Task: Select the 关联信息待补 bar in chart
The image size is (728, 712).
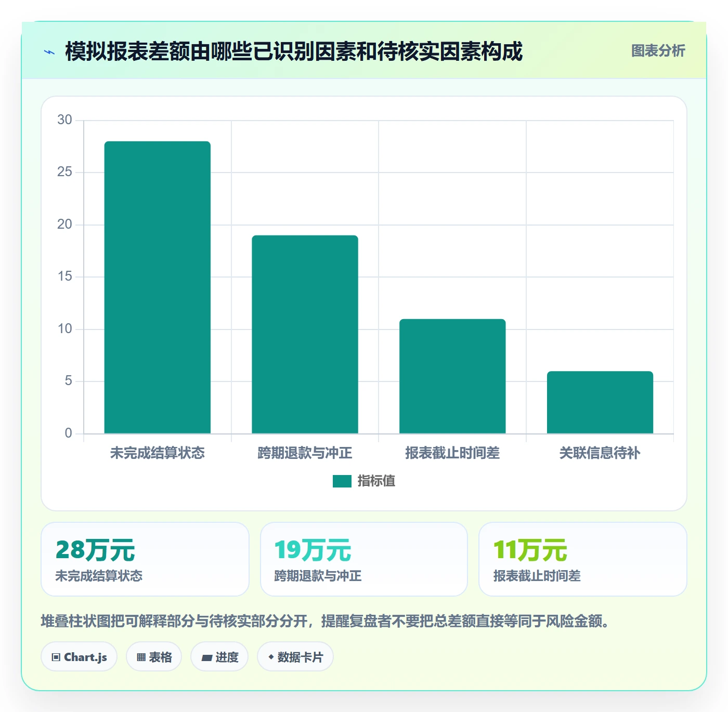Action: (600, 402)
